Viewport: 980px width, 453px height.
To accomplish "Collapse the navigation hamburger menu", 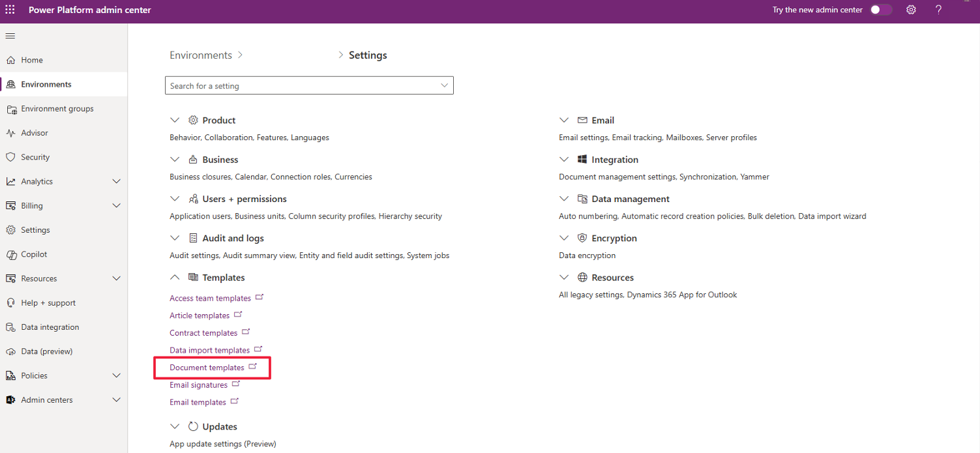I will (x=10, y=36).
